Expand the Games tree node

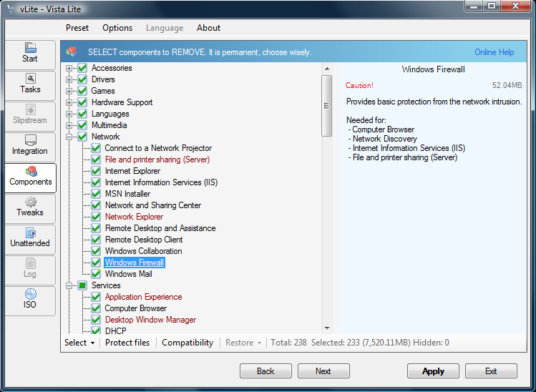click(69, 92)
